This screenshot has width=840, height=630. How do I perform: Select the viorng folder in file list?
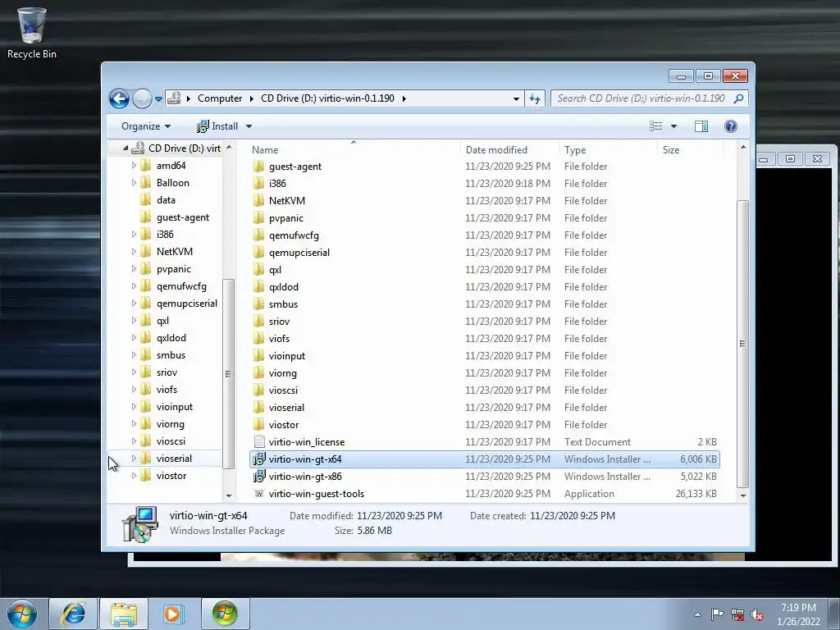[282, 373]
